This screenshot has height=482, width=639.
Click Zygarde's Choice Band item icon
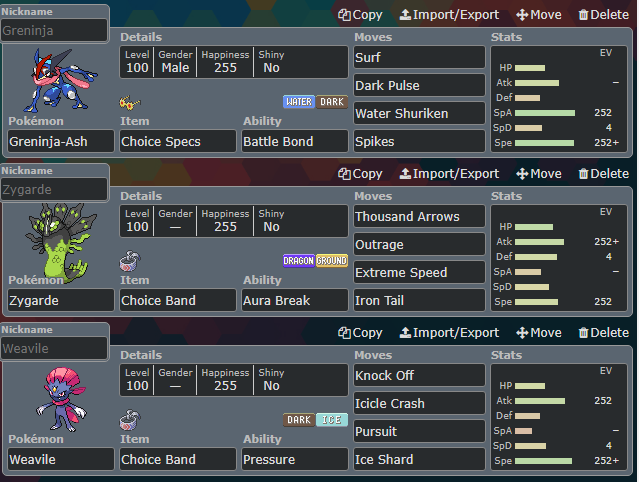pos(130,261)
